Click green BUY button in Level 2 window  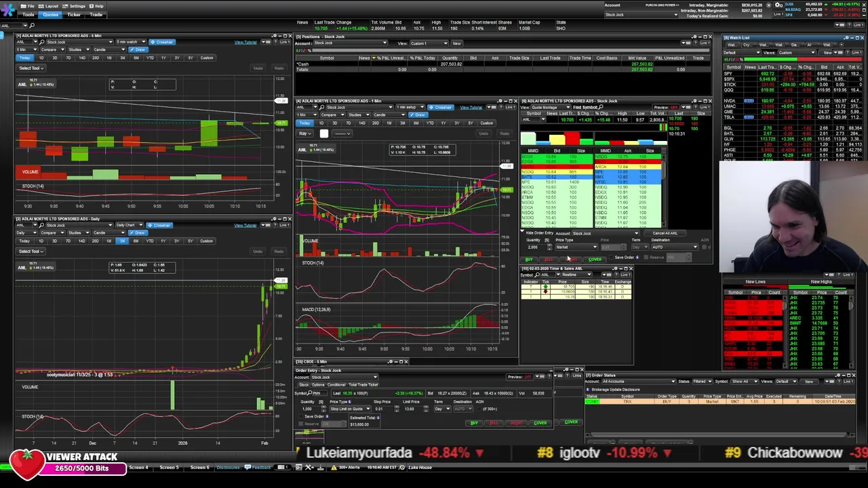coord(529,260)
